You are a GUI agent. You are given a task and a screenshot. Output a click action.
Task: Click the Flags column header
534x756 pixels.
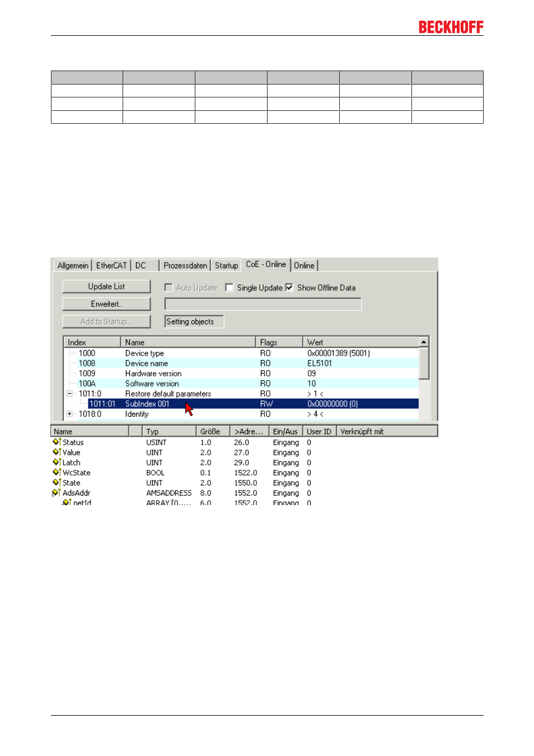pos(279,342)
